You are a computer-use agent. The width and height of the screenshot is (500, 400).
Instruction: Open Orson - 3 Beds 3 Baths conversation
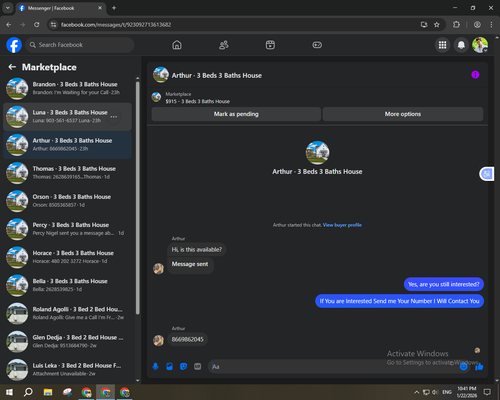tap(67, 201)
